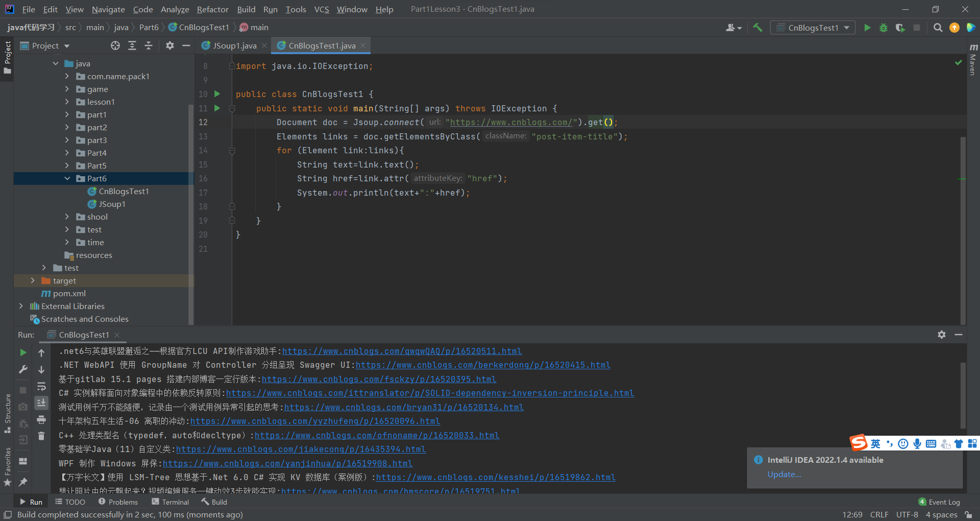Open the Refactor menu
Viewport: 980px width, 521px height.
(212, 9)
